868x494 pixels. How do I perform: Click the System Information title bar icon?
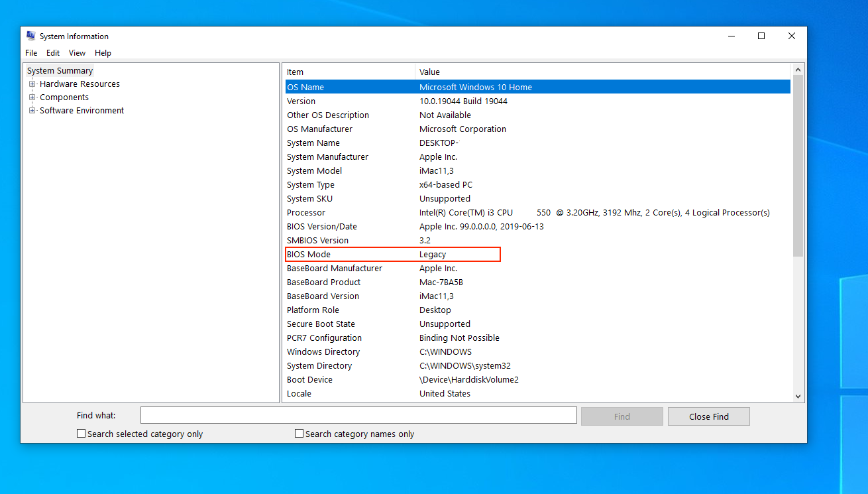click(x=31, y=36)
